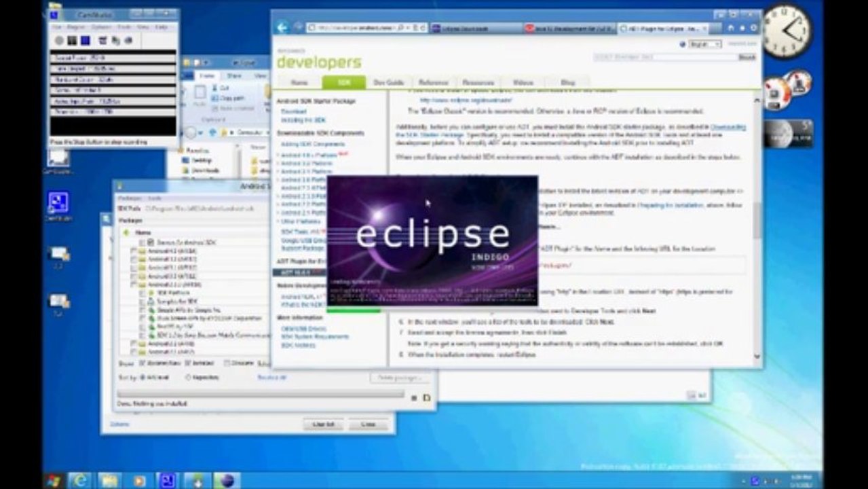Toggle Android 3.2 package group checkbox
Screen dimensions: 868x489
tap(134, 259)
